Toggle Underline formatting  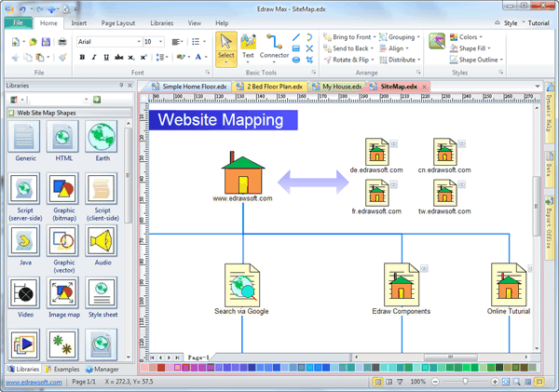coord(106,57)
